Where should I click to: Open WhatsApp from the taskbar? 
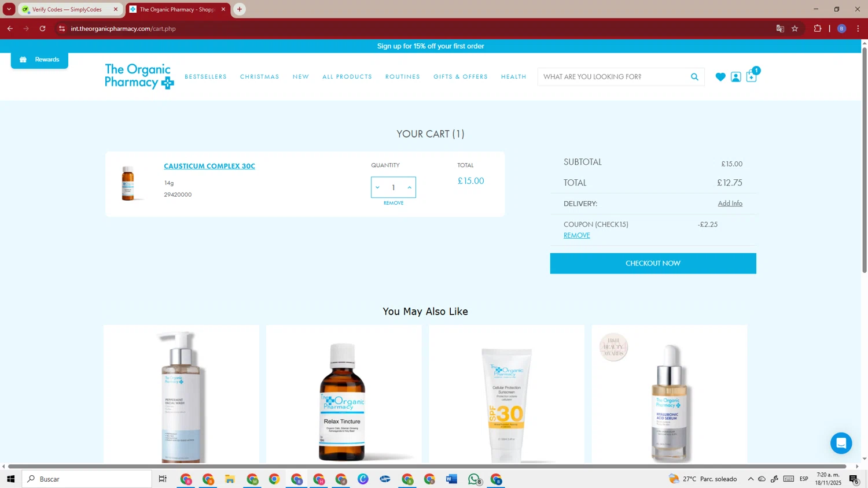click(x=475, y=479)
